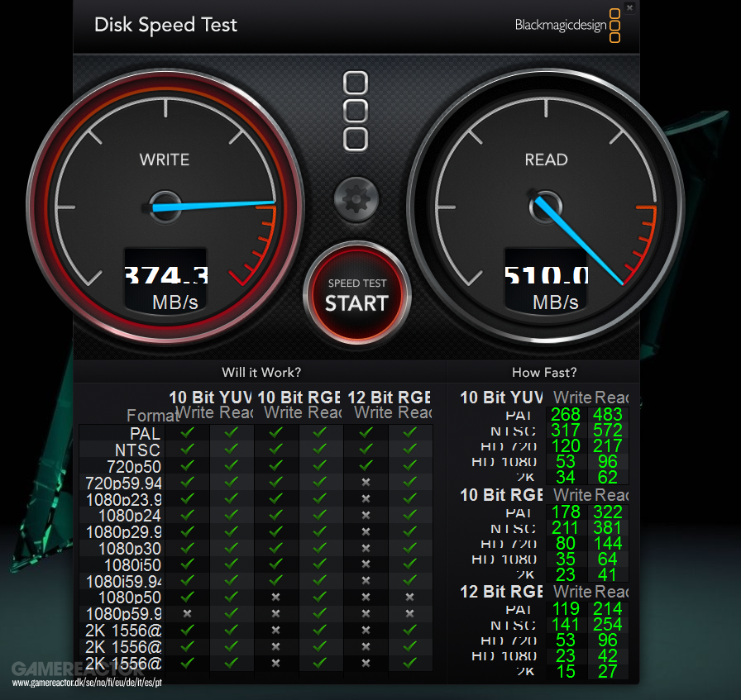Image resolution: width=741 pixels, height=700 pixels.
Task: Click the 374.3 MB/s write readout
Action: 165,274
